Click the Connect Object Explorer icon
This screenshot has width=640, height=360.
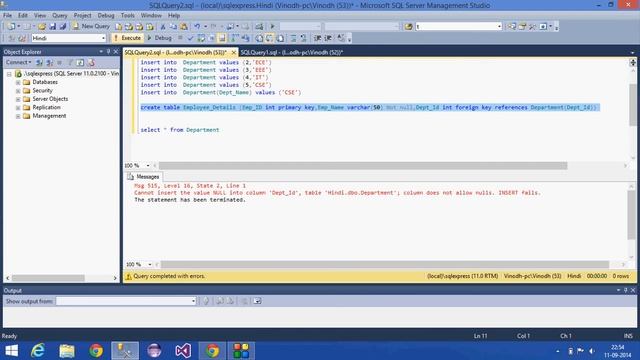click(40, 62)
